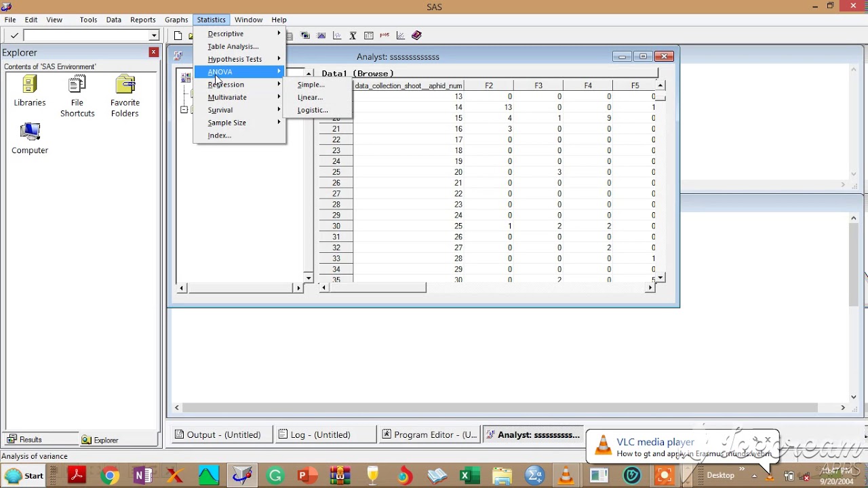Collapse the tree node in Analyst project panel
The image size is (868, 488).
[x=184, y=110]
